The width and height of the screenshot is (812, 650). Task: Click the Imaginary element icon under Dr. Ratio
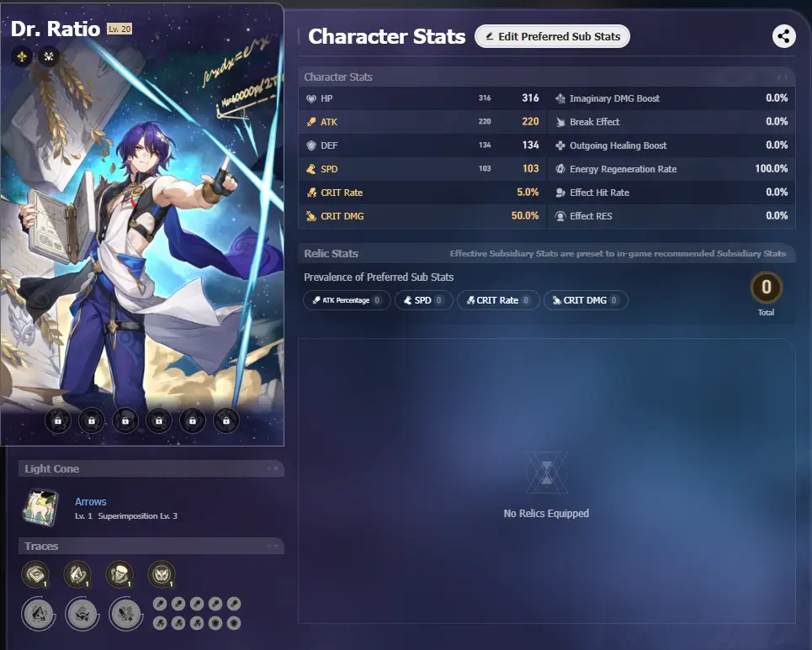22,56
